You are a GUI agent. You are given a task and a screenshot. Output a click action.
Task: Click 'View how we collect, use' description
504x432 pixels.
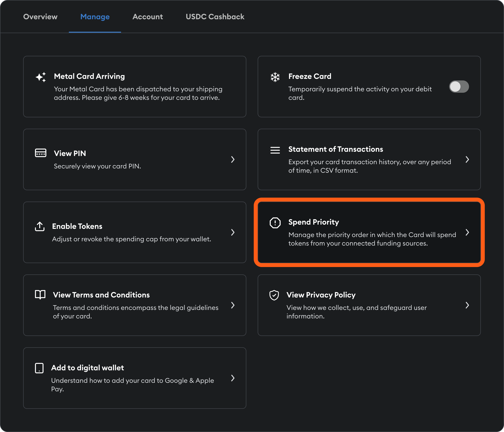pyautogui.click(x=357, y=312)
